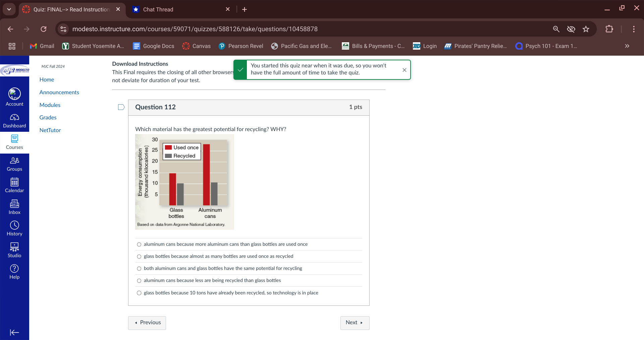Go back to previous browser page
644x340 pixels.
(10, 29)
